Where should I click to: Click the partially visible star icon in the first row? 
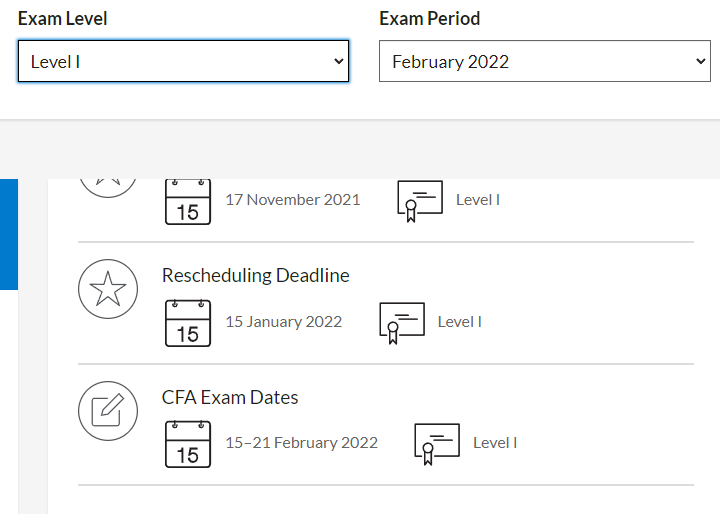coord(108,188)
